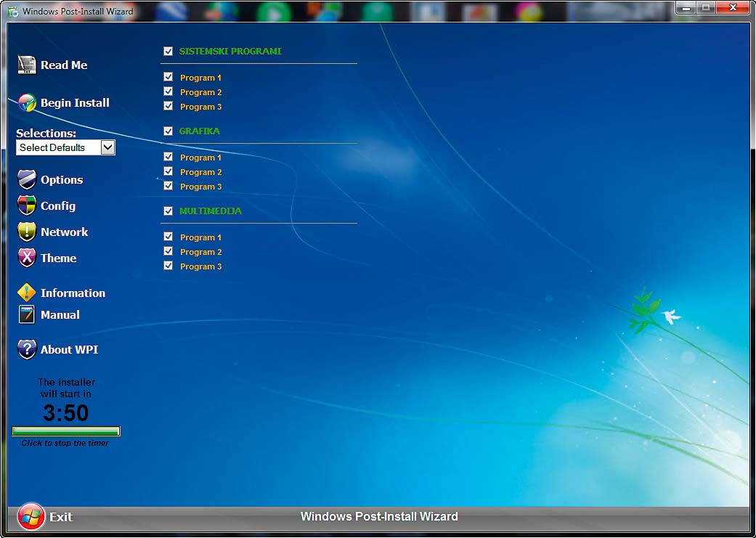Open the Theme menu label
This screenshot has width=756, height=538.
(59, 258)
